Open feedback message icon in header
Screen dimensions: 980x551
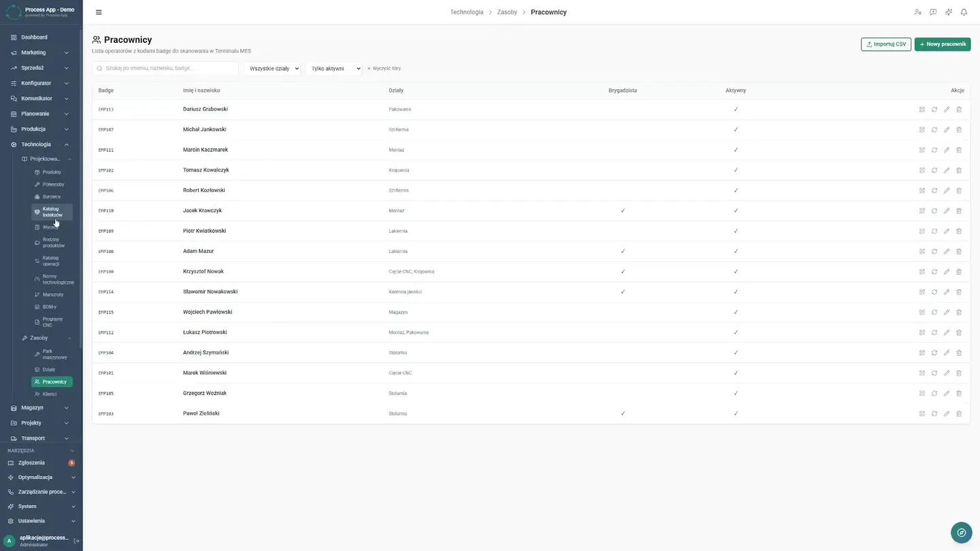(x=933, y=12)
